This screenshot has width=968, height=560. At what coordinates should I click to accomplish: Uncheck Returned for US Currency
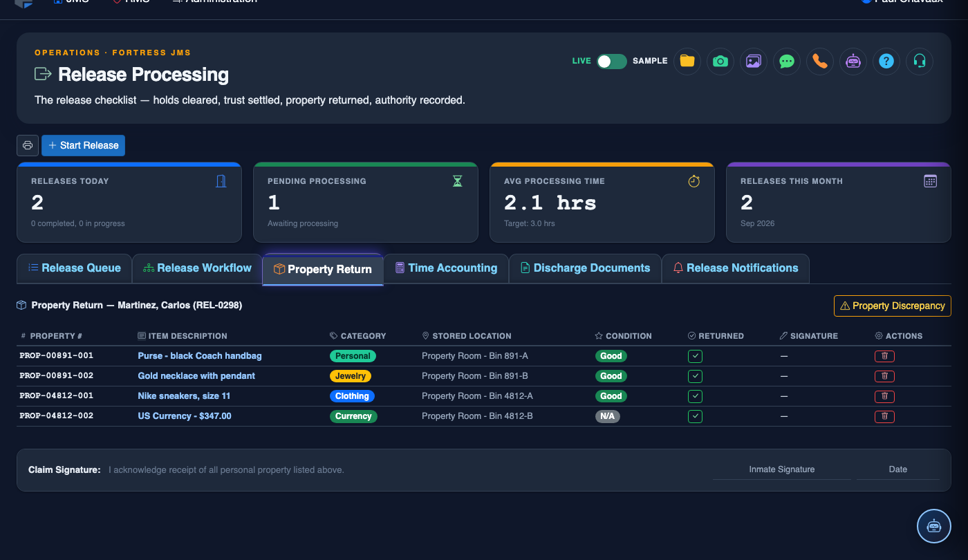pos(696,416)
